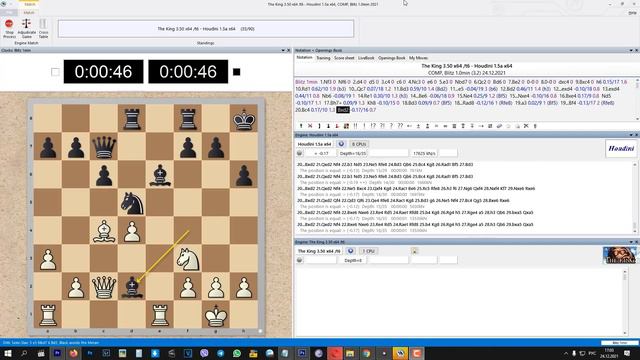Image resolution: width=640 pixels, height=360 pixels.
Task: Click the Houdini Depth=16/35 field
Action: click(353, 153)
